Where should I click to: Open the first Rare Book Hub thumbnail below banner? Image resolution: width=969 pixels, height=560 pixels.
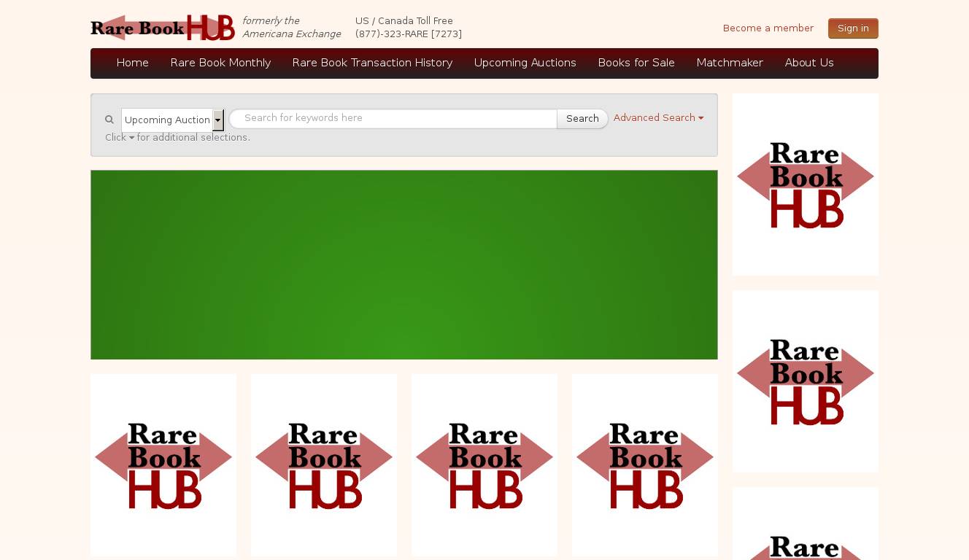[163, 464]
